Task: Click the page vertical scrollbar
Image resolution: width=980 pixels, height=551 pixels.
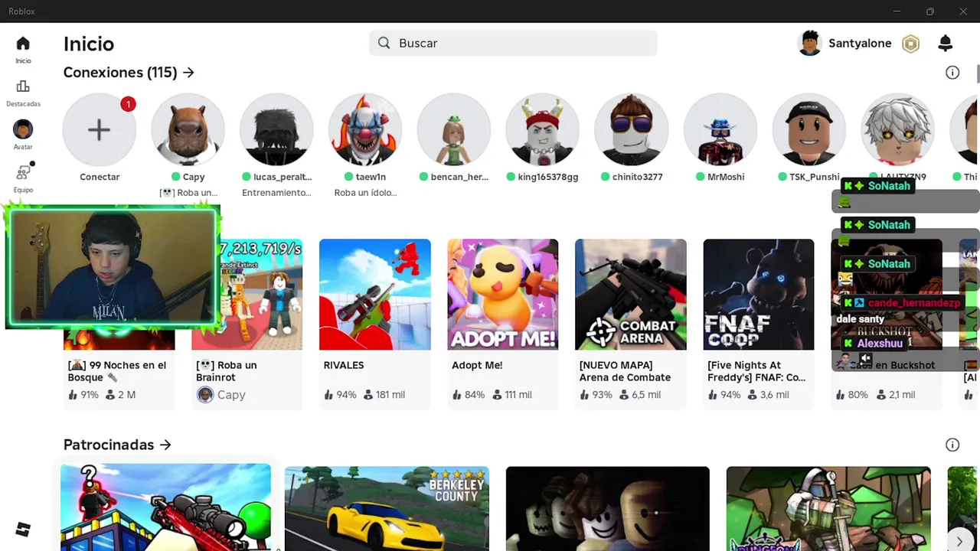Action: tap(978, 73)
